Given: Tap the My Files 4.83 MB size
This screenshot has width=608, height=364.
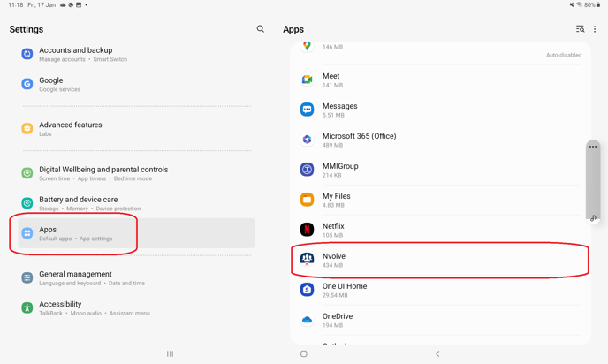Looking at the screenshot, I should (333, 205).
